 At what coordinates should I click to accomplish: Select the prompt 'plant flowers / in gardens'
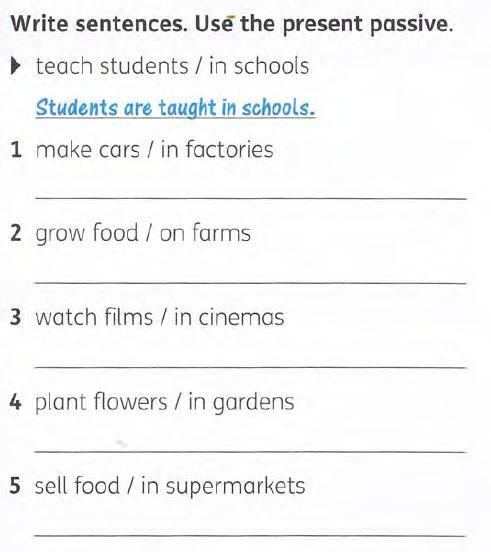point(165,402)
